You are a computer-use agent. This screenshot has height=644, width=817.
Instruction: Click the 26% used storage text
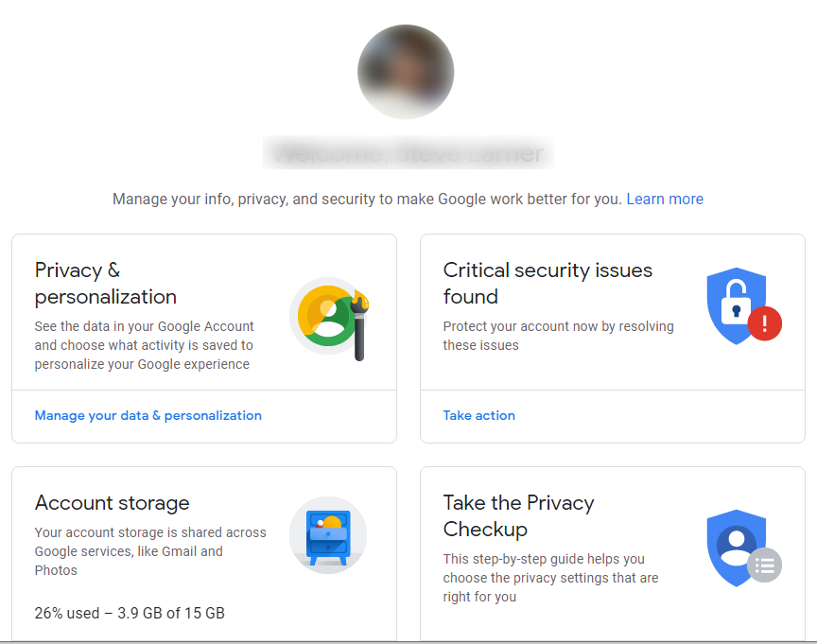[x=130, y=613]
